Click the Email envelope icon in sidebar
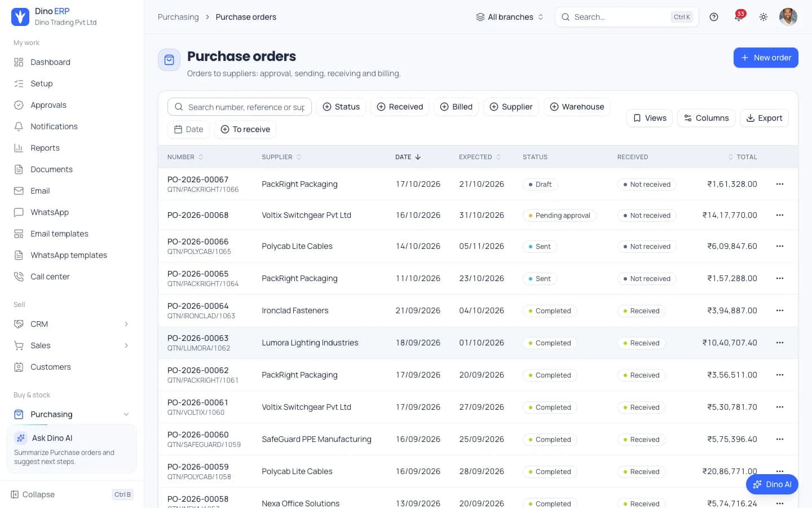This screenshot has height=508, width=812. [x=19, y=191]
